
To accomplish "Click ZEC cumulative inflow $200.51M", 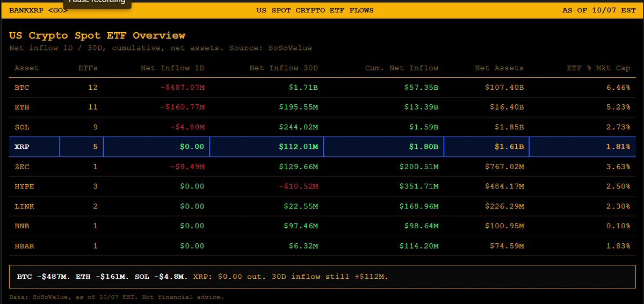I will click(419, 167).
